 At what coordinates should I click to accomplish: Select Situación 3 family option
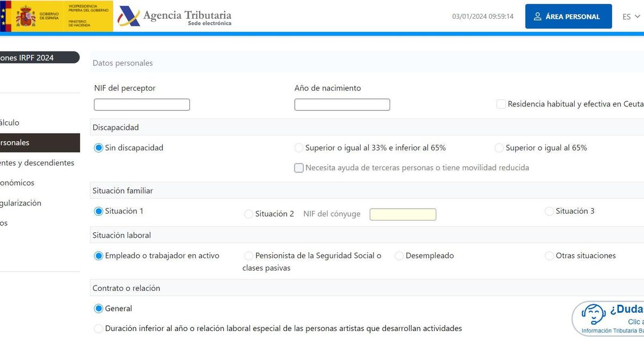point(549,211)
